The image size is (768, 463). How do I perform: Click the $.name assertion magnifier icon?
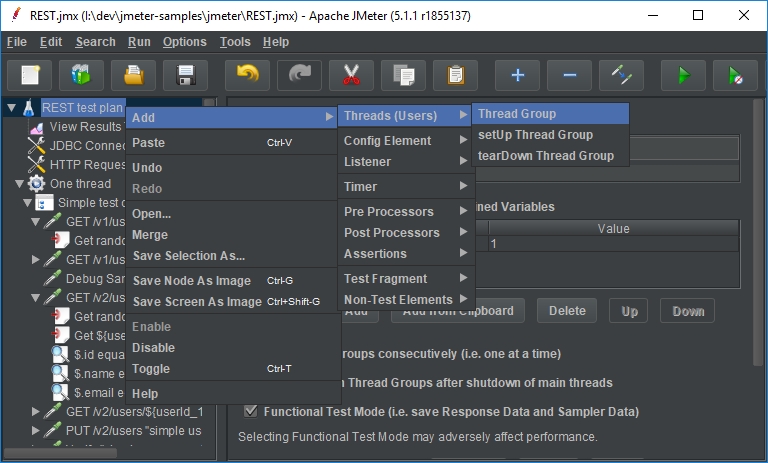tap(60, 373)
